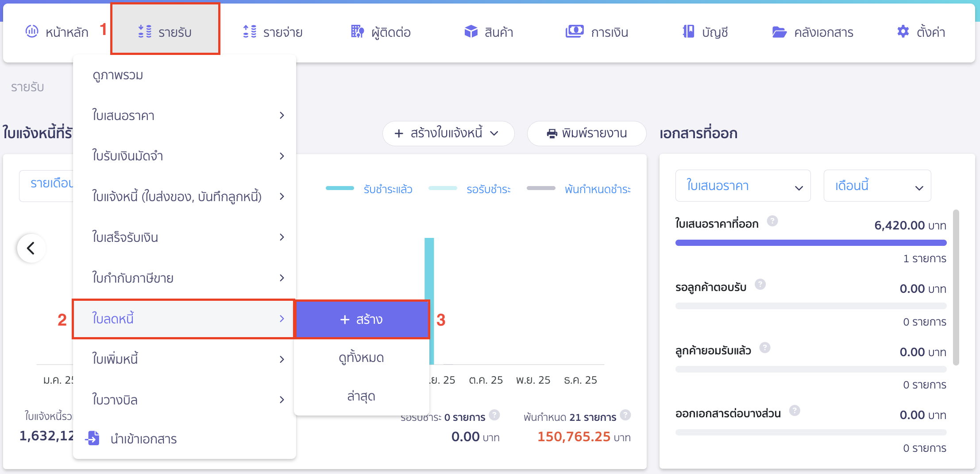Click the สร้าง button in submenu
Screen dimensions: 980x474
pyautogui.click(x=362, y=319)
